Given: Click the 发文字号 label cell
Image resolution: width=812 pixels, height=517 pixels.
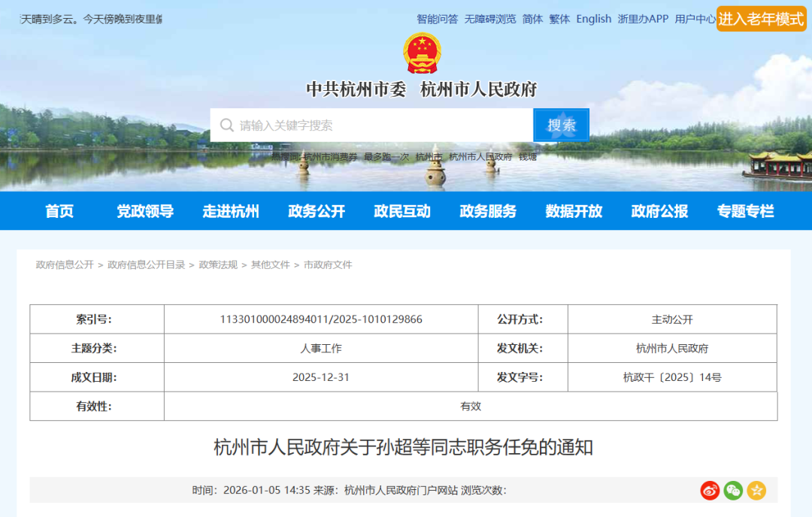Looking at the screenshot, I should coord(523,377).
